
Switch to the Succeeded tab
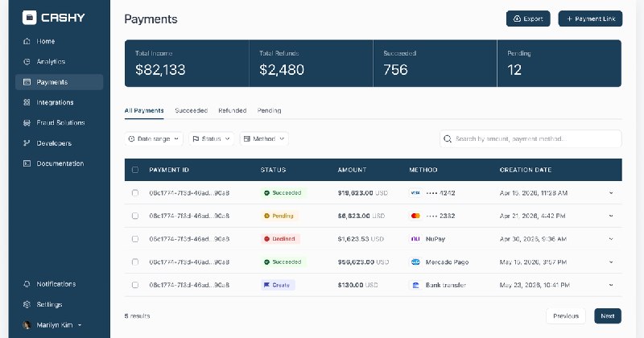tap(192, 110)
